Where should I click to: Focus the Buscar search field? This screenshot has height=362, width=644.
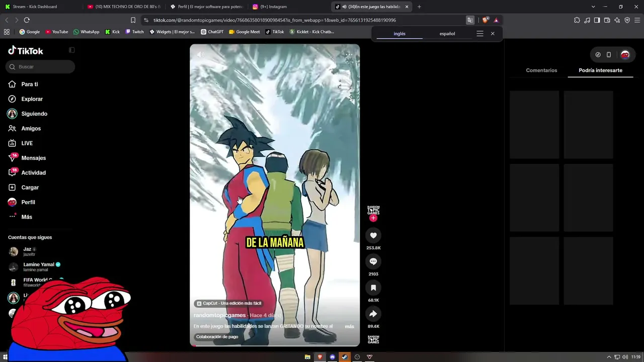point(41,67)
